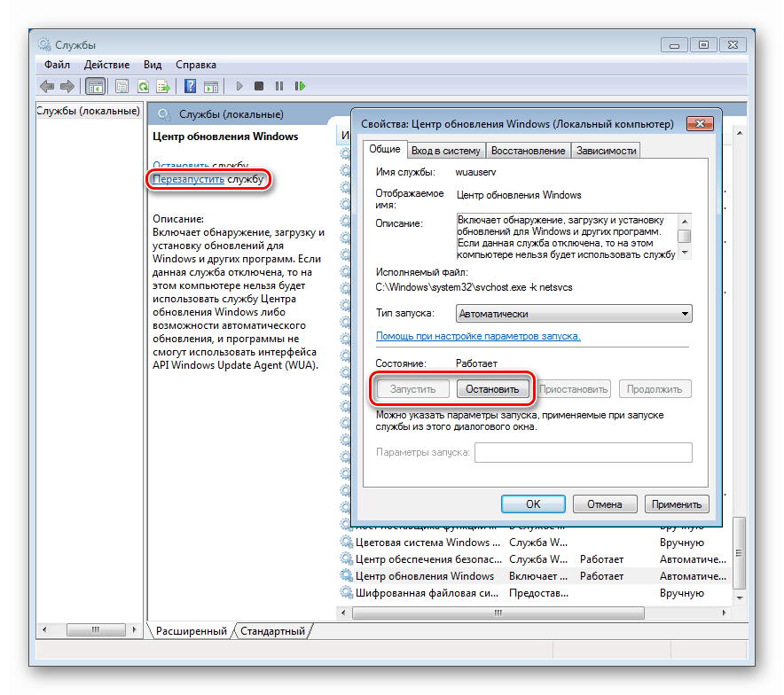Open the Тип запуска dropdown
Image resolution: width=784 pixels, height=695 pixels.
coord(684,313)
